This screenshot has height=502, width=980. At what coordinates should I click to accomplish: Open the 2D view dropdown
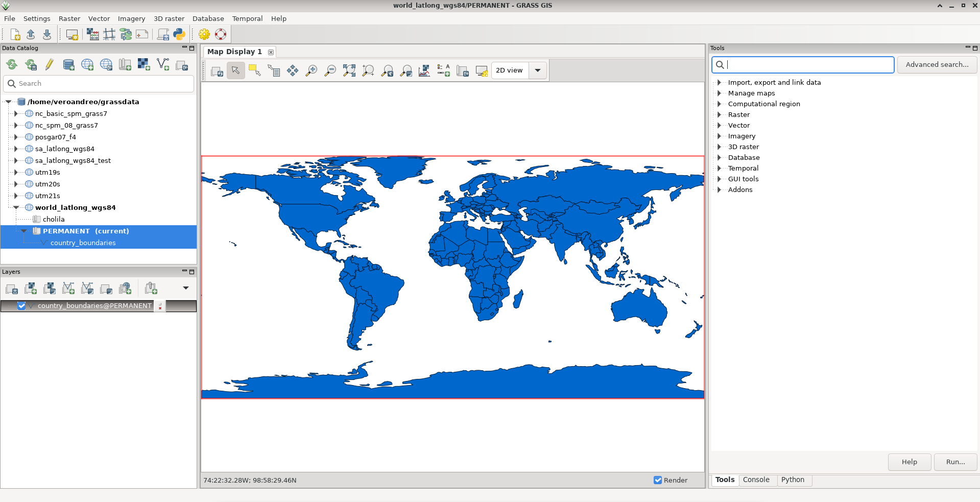tap(538, 70)
